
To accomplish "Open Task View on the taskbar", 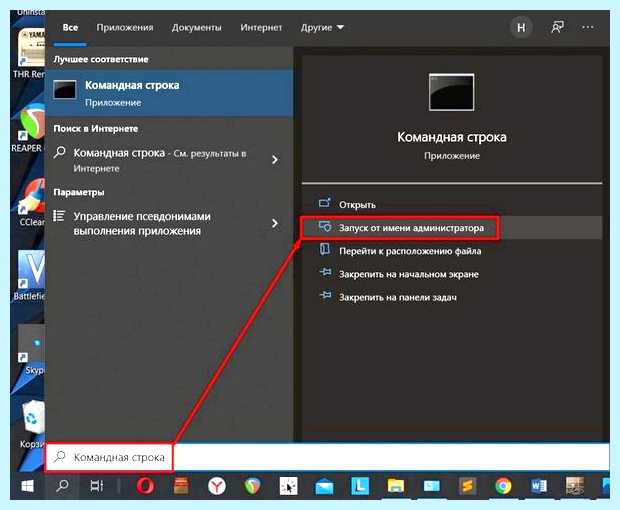I will coord(96,486).
